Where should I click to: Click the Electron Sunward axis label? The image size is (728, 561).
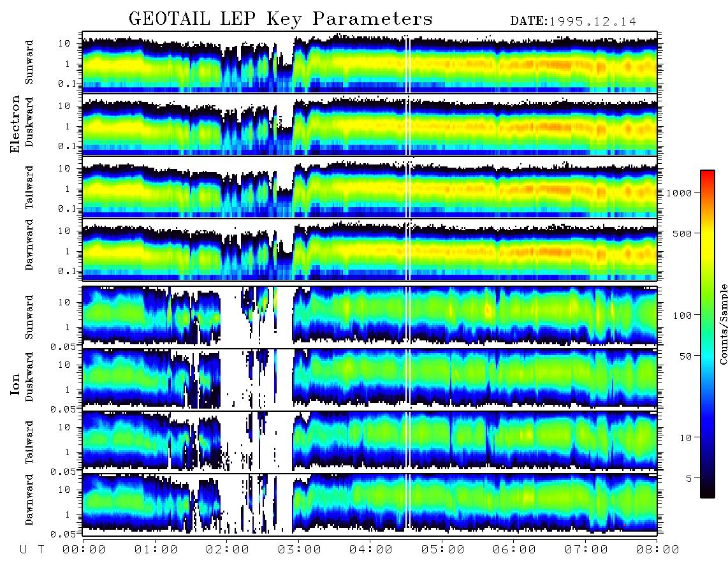29,62
